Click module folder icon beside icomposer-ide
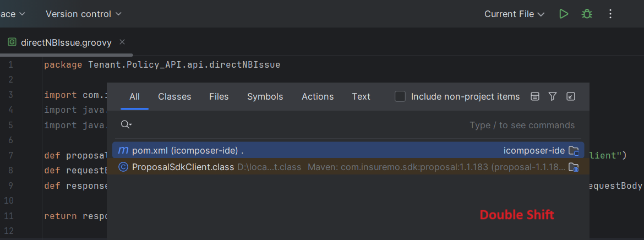 pyautogui.click(x=574, y=151)
